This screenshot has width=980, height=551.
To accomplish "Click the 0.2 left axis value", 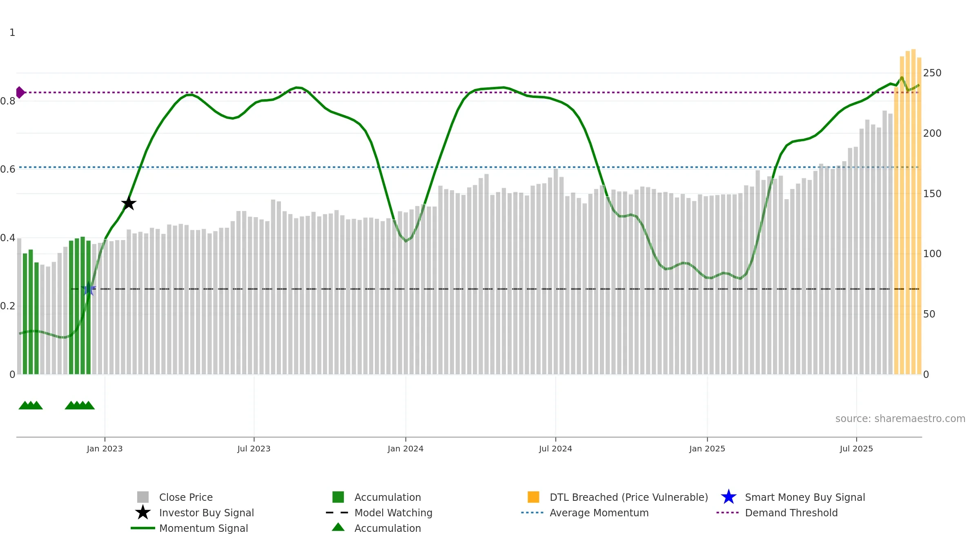I will [8, 306].
